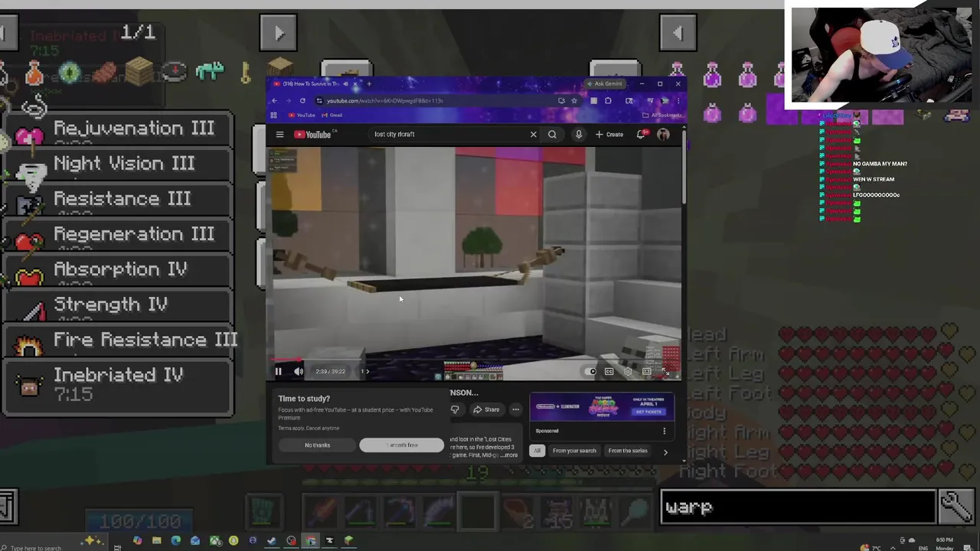The image size is (980, 551).
Task: Select Regeneration III effect entry
Action: coord(118,236)
